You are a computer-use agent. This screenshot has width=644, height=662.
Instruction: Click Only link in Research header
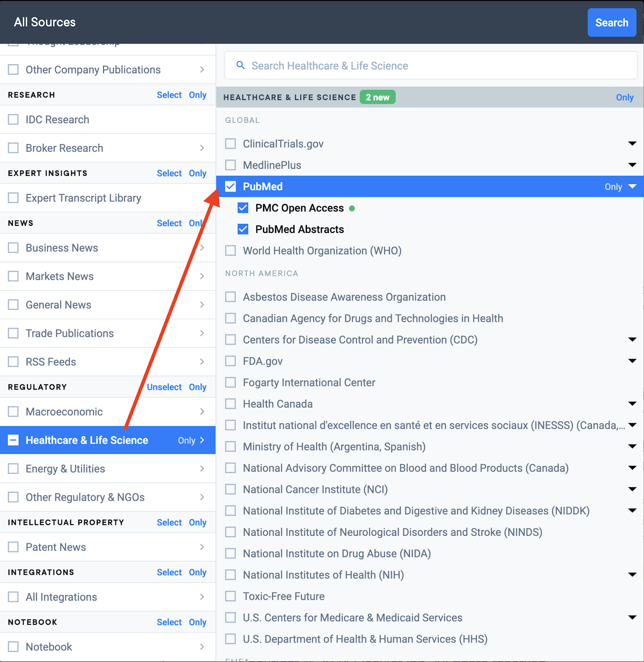pyautogui.click(x=198, y=95)
